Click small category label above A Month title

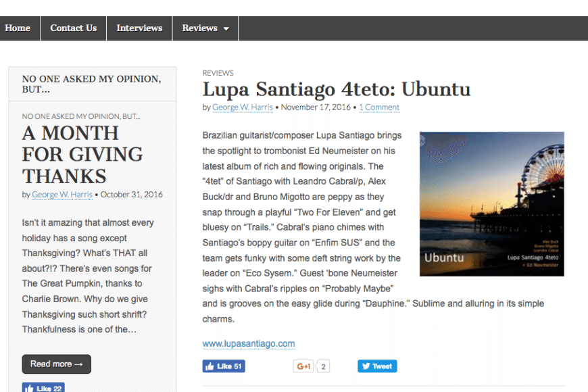click(x=81, y=116)
